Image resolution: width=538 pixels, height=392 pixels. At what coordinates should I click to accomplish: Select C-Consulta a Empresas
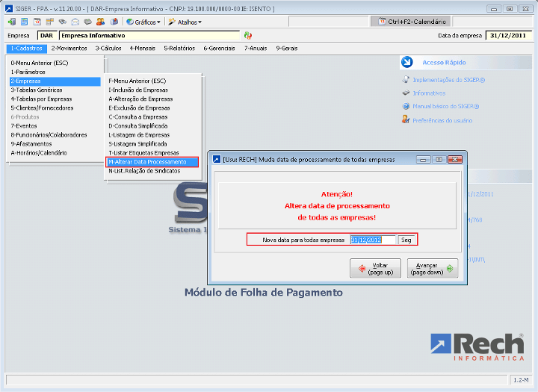(x=152, y=116)
